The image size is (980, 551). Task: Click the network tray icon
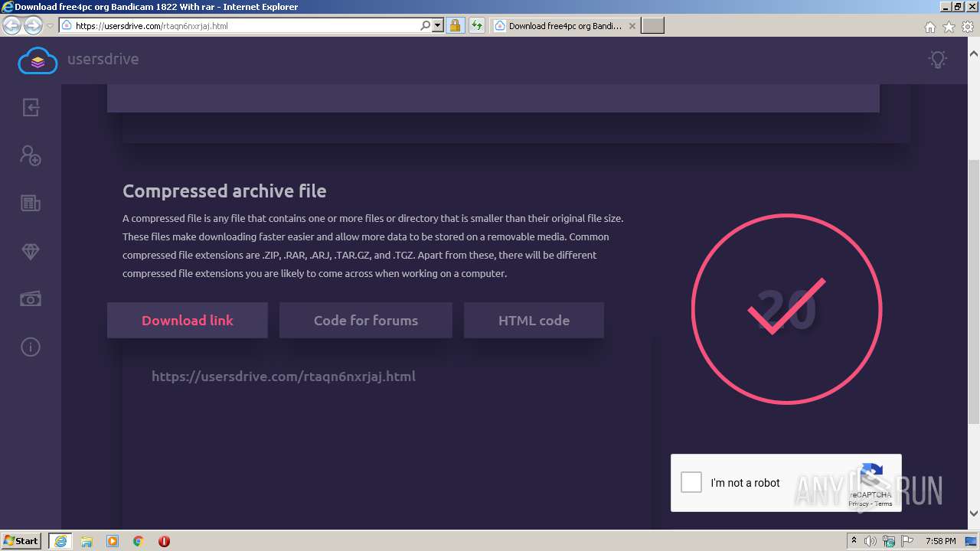[889, 541]
